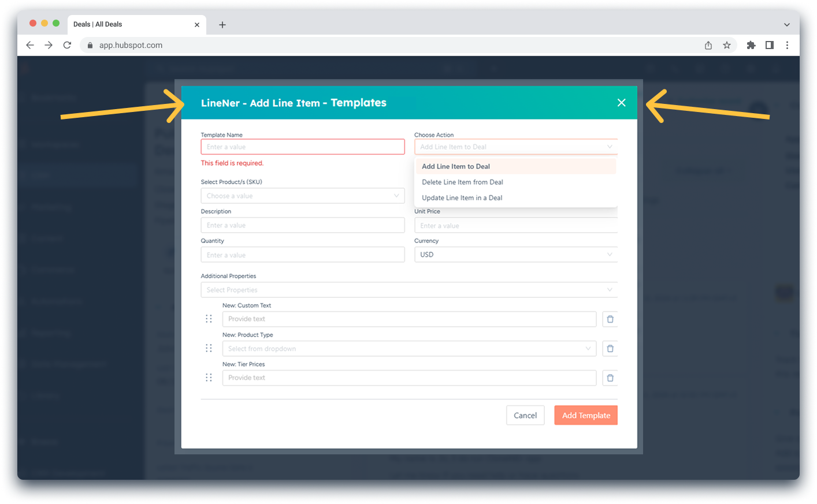This screenshot has width=817, height=504.
Task: Focus the Template Name field
Action: tap(303, 147)
